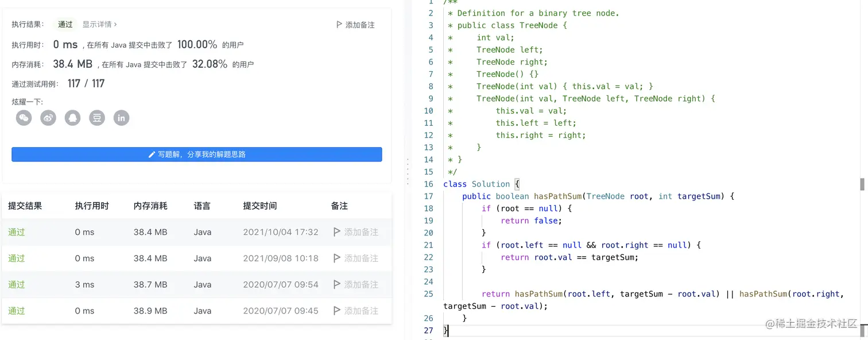This screenshot has width=868, height=340.
Task: Share result via QQ icon
Action: [72, 118]
